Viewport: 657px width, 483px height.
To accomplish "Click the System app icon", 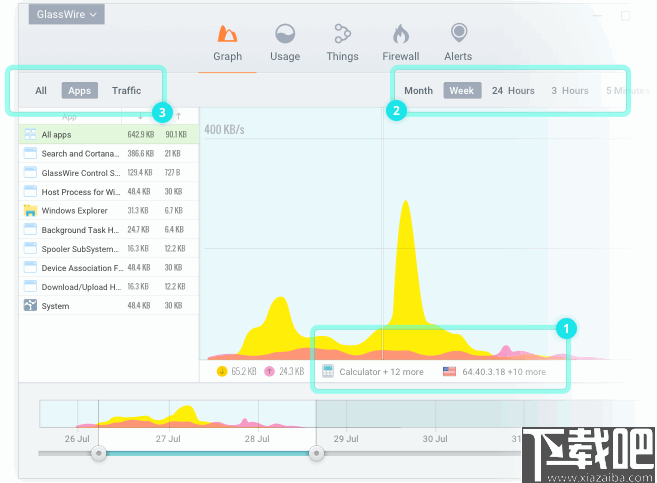I will point(30,305).
